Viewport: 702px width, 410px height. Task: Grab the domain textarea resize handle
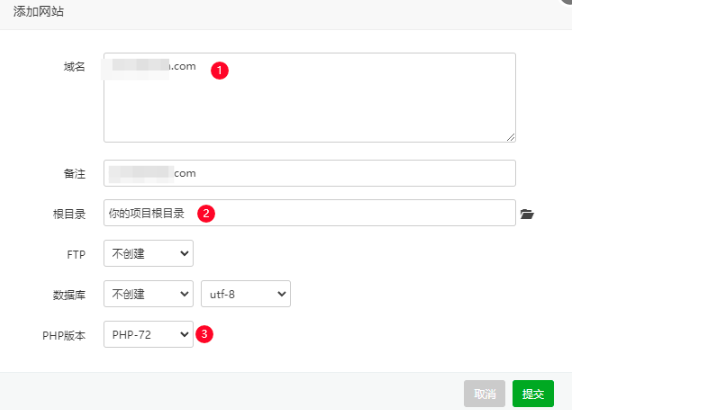pyautogui.click(x=510, y=137)
